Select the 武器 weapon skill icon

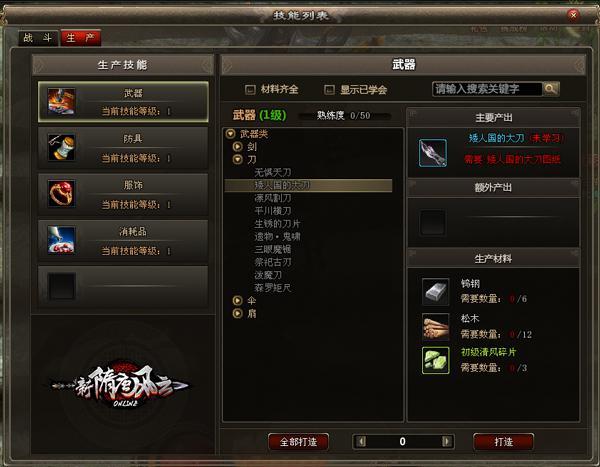tap(61, 102)
